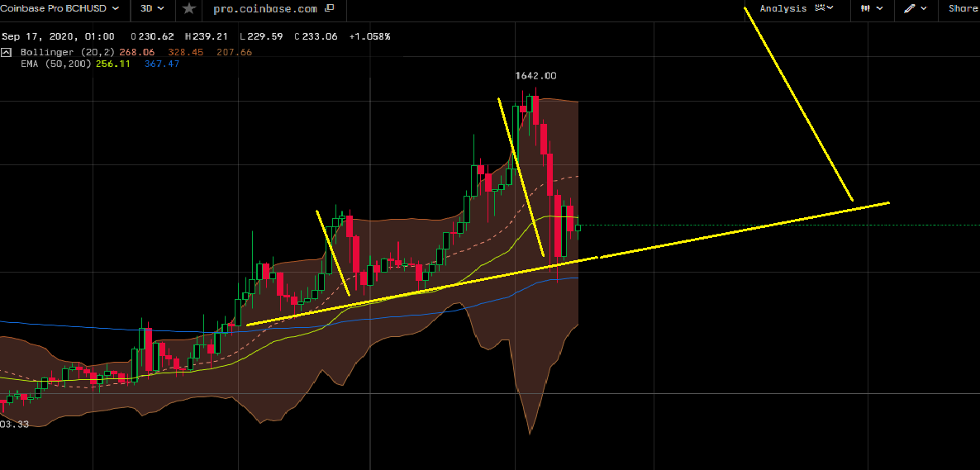Screen dimensions: 980x470
Task: Click the Bollinger upper band value 328.45
Action: tap(185, 53)
